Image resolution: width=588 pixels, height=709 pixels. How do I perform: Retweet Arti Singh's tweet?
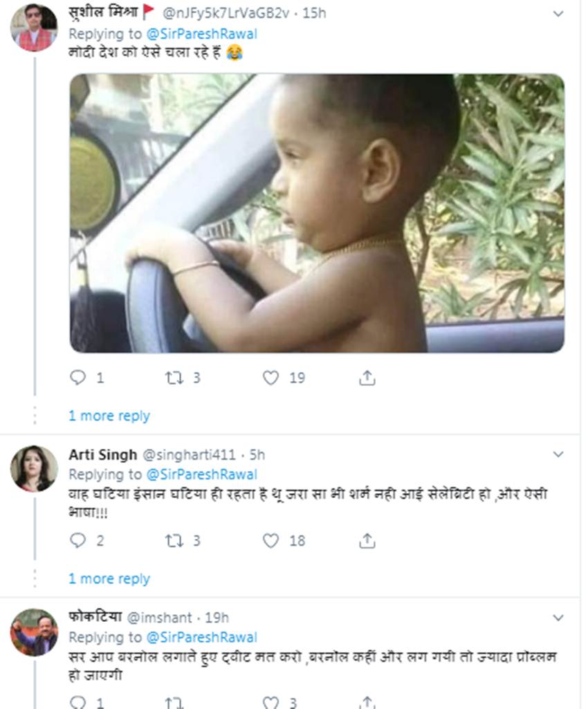[x=173, y=541]
